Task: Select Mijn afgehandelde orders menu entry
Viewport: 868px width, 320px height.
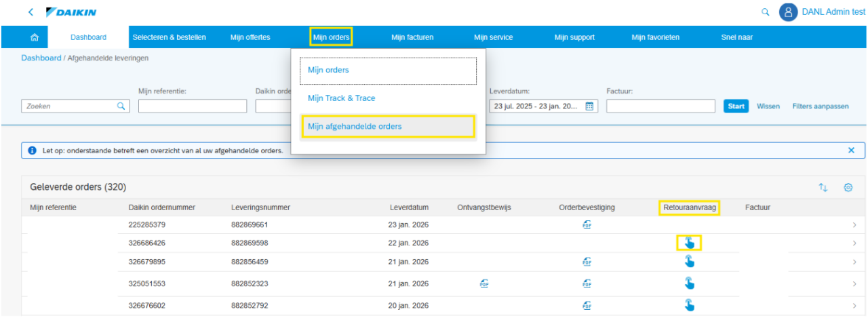Action: 388,127
